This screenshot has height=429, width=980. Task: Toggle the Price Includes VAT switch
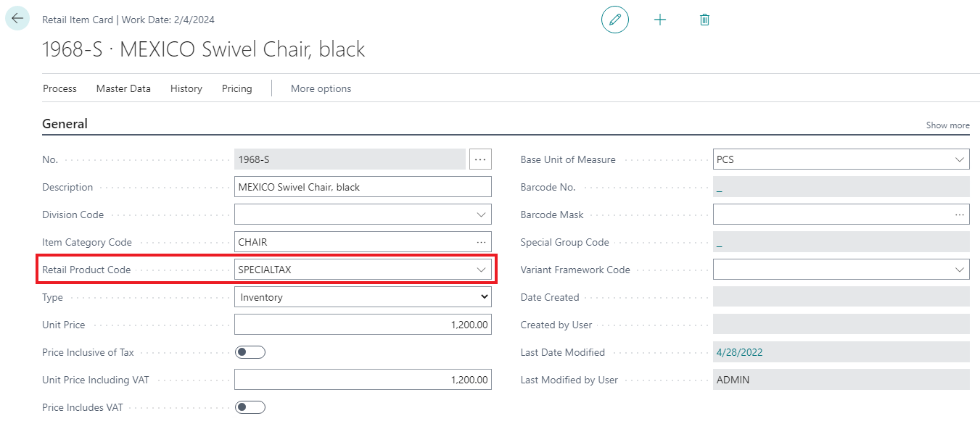pos(250,407)
